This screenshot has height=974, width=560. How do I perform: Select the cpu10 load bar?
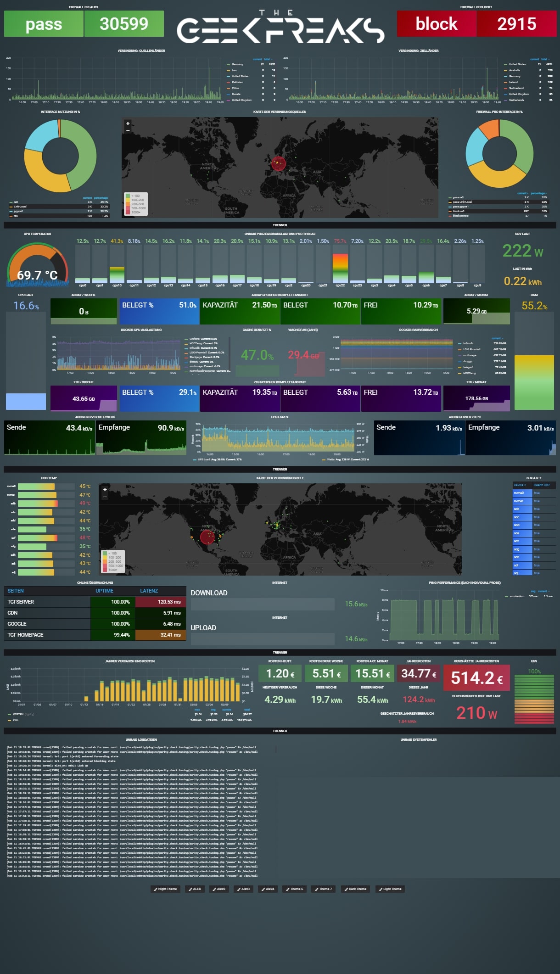[117, 265]
